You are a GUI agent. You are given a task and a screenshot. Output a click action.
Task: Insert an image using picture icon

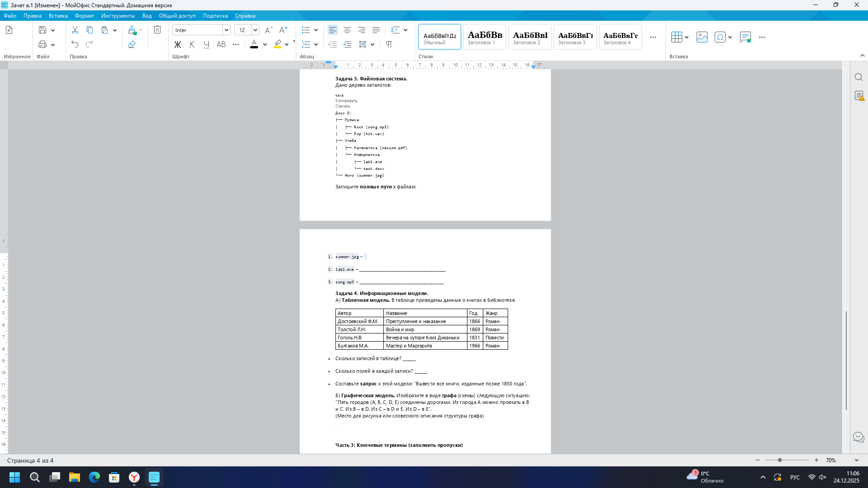coord(702,37)
